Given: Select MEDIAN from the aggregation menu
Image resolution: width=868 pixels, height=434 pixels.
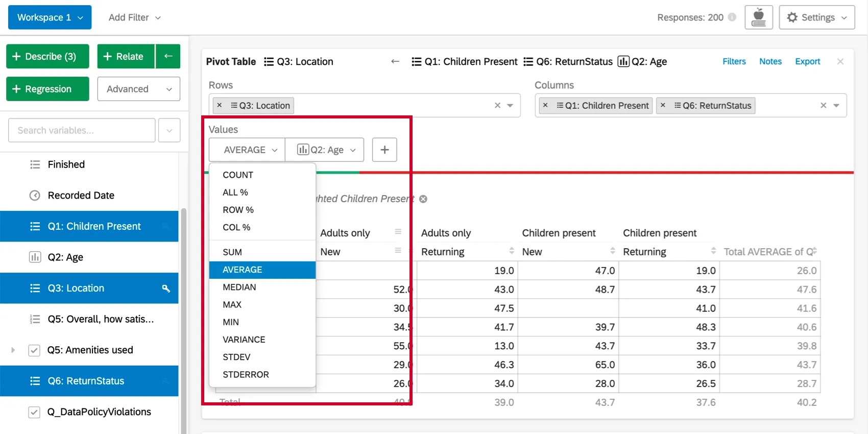Looking at the screenshot, I should [x=239, y=287].
